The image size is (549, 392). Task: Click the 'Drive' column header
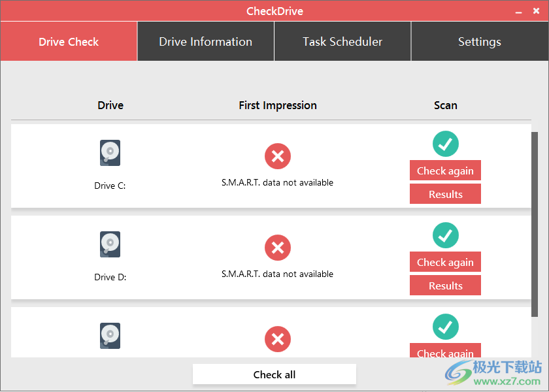click(x=110, y=105)
